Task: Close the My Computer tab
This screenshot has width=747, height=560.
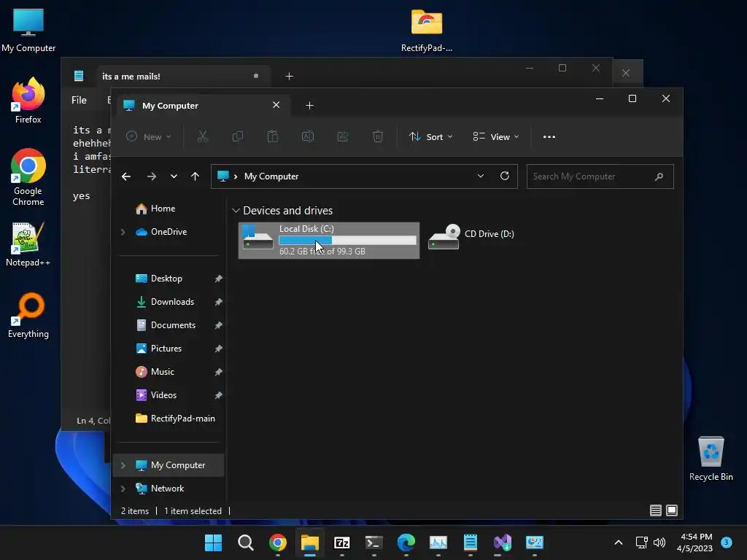Action: point(276,105)
